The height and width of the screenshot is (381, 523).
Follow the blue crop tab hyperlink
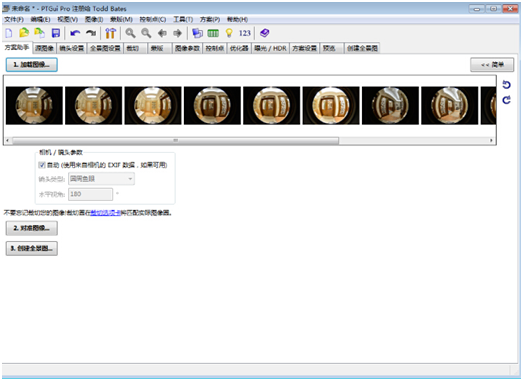click(x=105, y=213)
